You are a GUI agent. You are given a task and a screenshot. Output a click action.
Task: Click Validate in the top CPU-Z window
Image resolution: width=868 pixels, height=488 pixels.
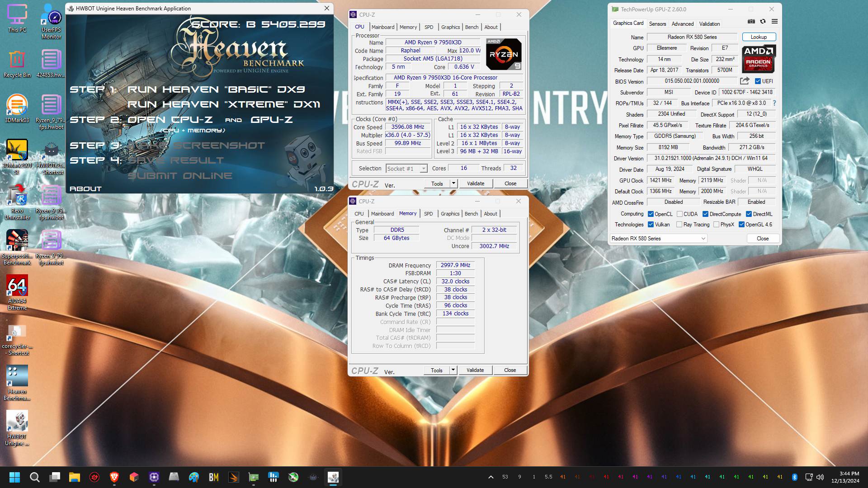(475, 183)
